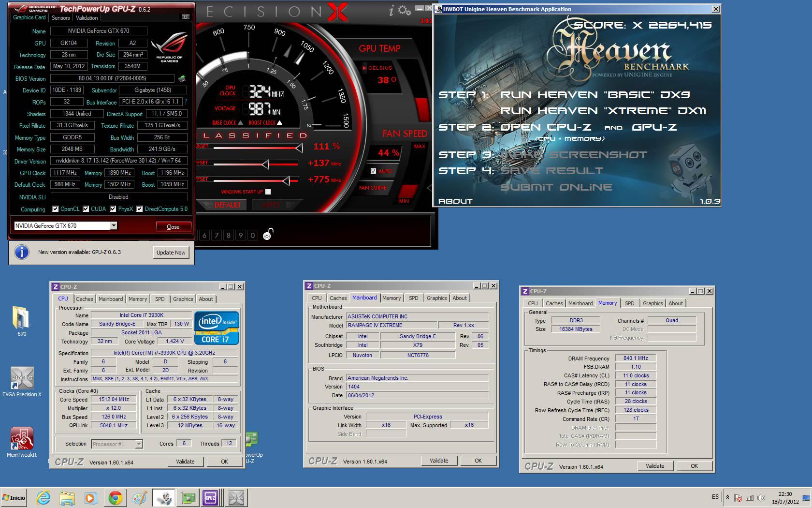812x508 pixels.
Task: Click the ES language indicator
Action: click(715, 497)
